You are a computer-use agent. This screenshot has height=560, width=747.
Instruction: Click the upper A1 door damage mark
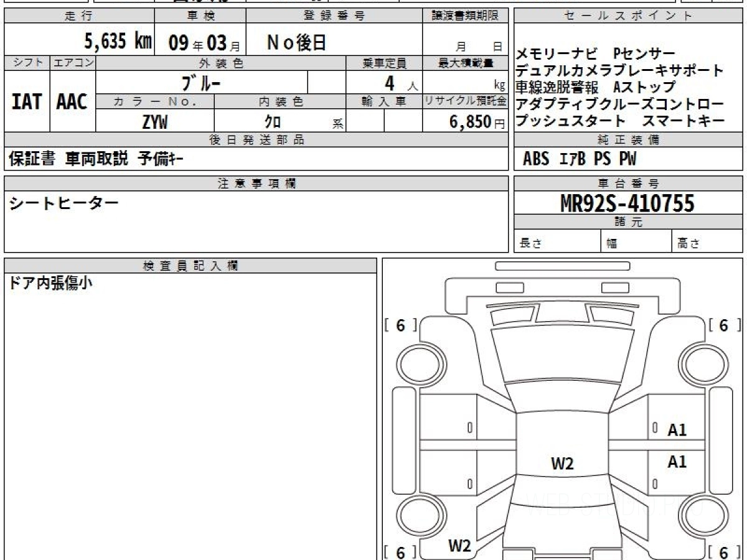tap(677, 430)
